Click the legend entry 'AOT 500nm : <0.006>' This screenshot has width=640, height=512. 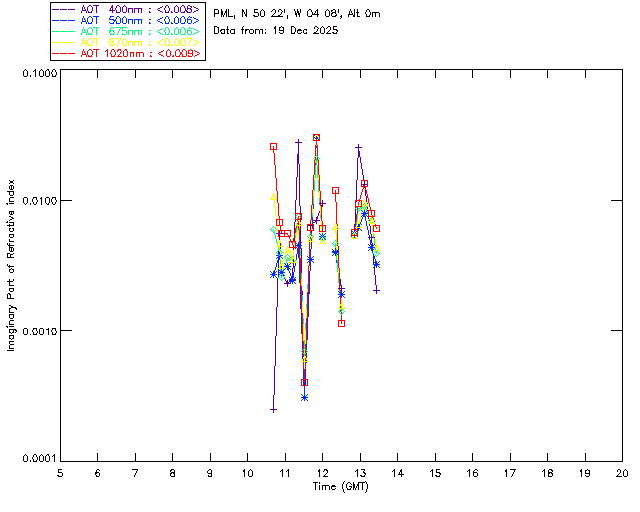pos(140,20)
